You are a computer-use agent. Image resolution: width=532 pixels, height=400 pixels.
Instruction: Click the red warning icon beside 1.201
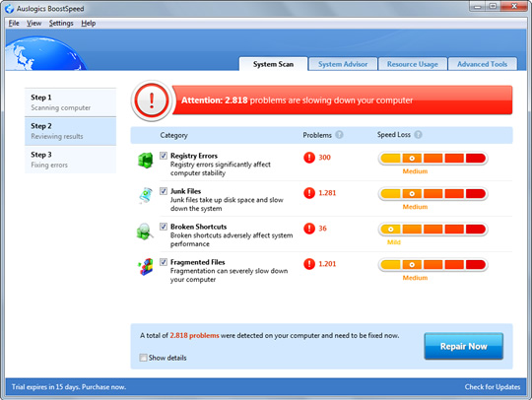tap(309, 264)
